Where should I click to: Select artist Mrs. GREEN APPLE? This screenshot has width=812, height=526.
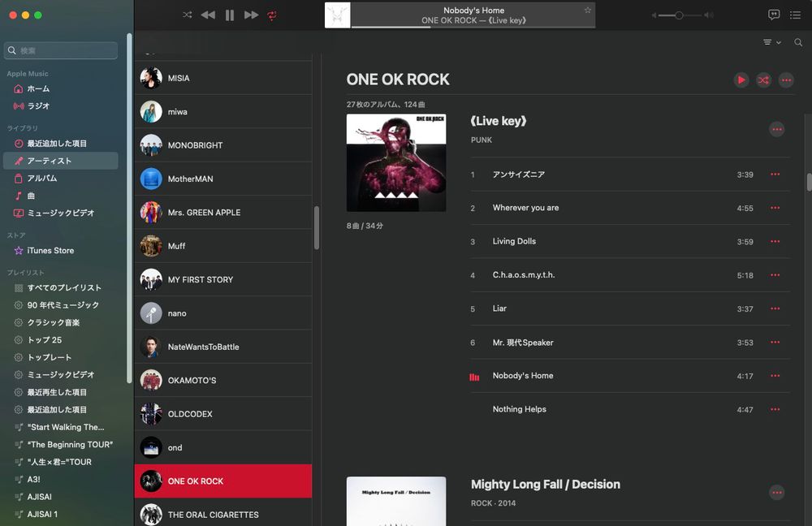tap(223, 212)
